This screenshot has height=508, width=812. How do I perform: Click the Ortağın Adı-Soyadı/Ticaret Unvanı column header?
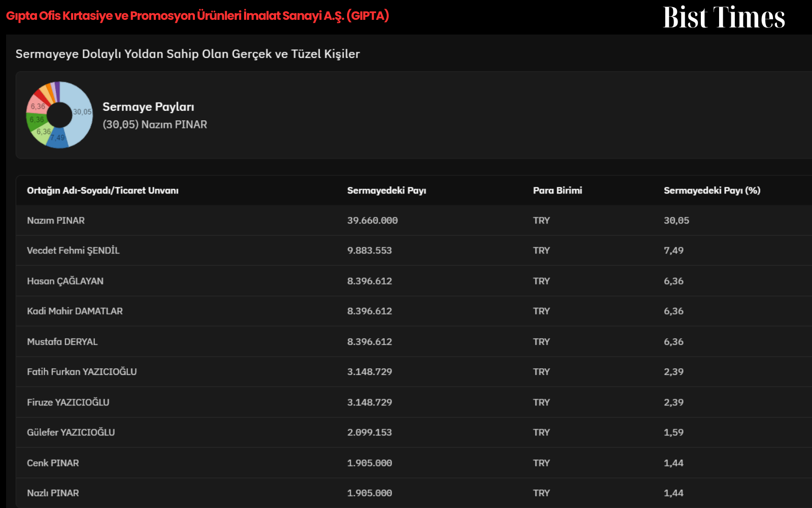pos(103,190)
